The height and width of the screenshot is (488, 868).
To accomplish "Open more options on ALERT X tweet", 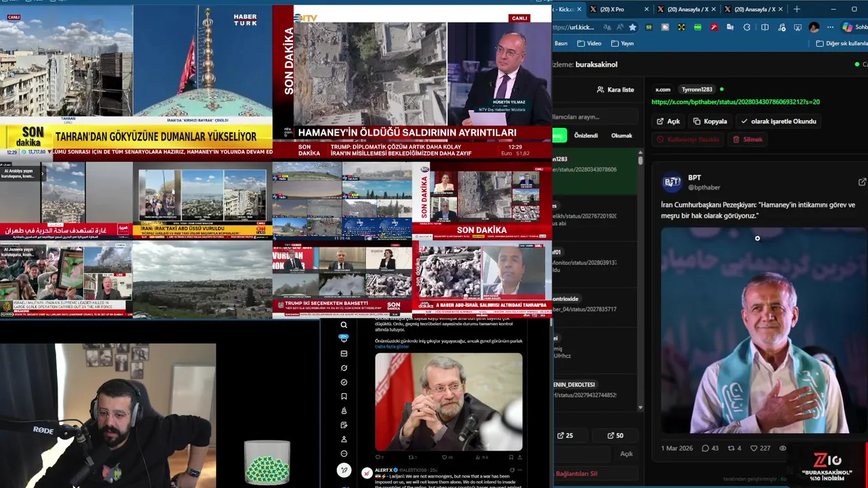I will click(520, 470).
